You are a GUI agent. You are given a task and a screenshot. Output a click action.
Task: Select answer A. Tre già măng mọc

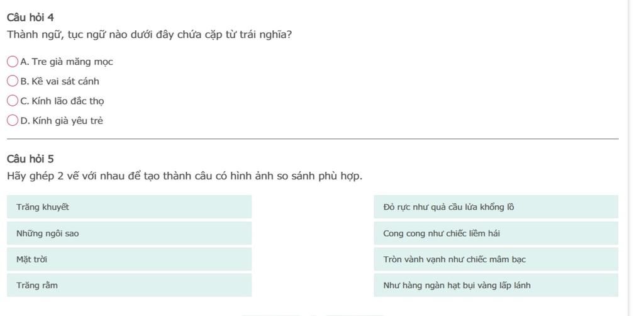coord(13,62)
